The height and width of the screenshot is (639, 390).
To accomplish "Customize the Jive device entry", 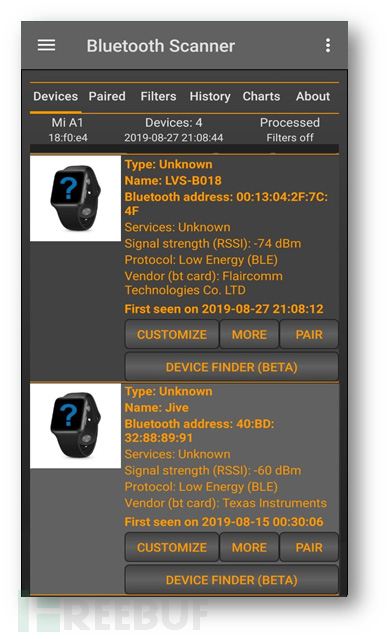I will [x=172, y=547].
